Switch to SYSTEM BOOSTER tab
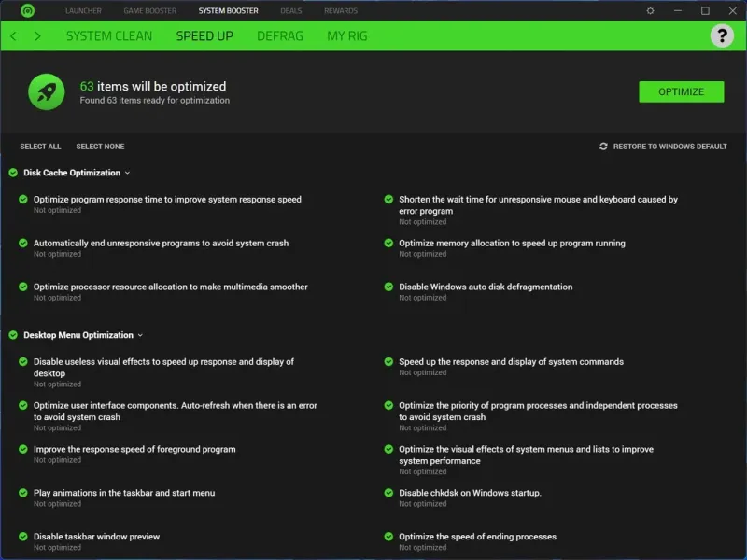Screen dimensions: 747x560 228,10
